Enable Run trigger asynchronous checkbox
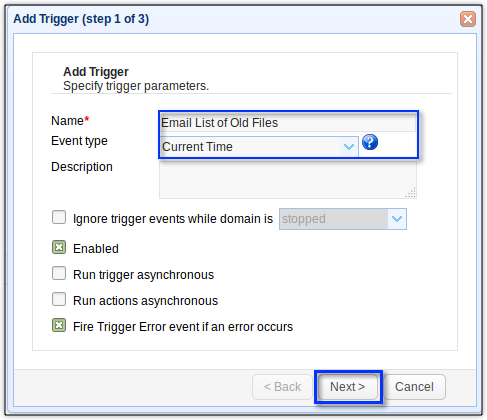This screenshot has height=420, width=487. [59, 273]
